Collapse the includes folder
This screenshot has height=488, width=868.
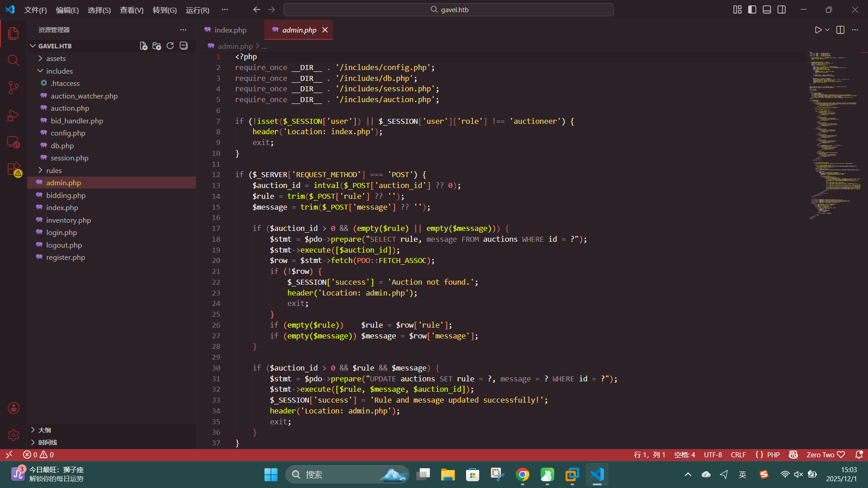(59, 71)
